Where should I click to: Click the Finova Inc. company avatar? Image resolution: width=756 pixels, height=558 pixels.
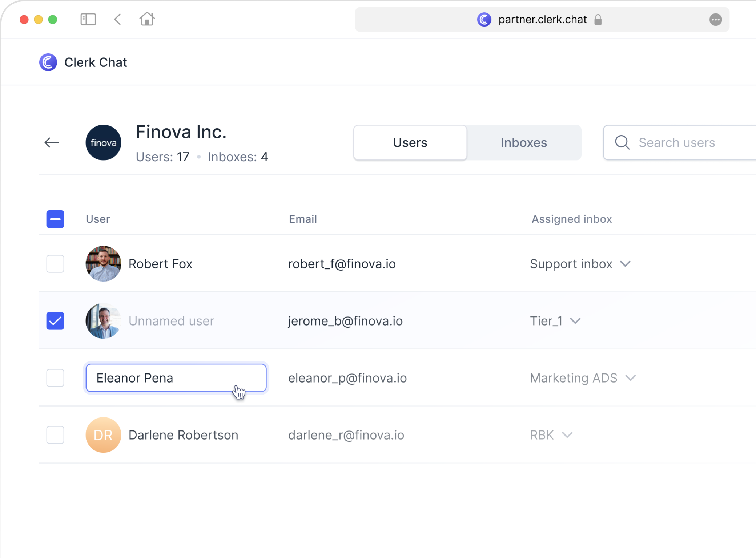(103, 142)
